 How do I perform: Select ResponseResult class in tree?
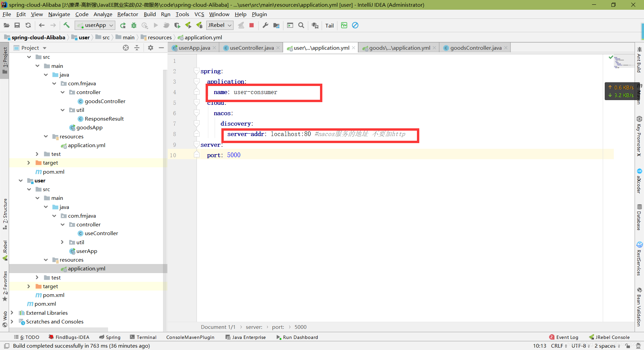click(101, 119)
